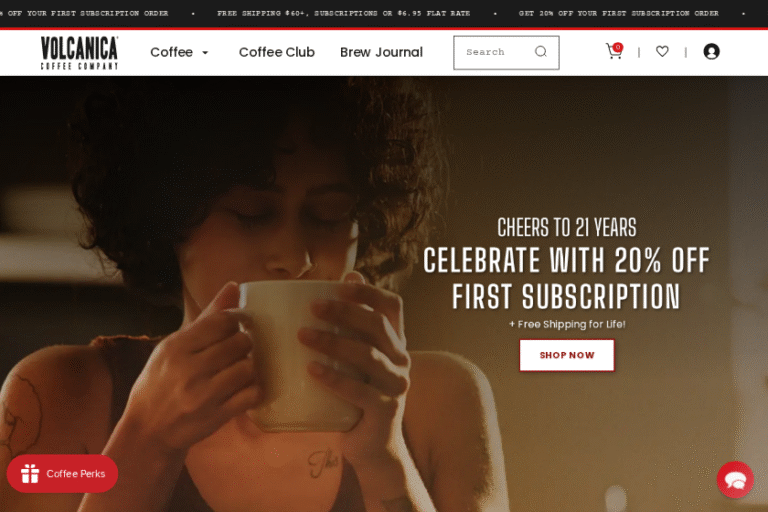Screen dimensions: 768x512
Task: Click the Cheers to 21 Years heading
Action: [567, 227]
